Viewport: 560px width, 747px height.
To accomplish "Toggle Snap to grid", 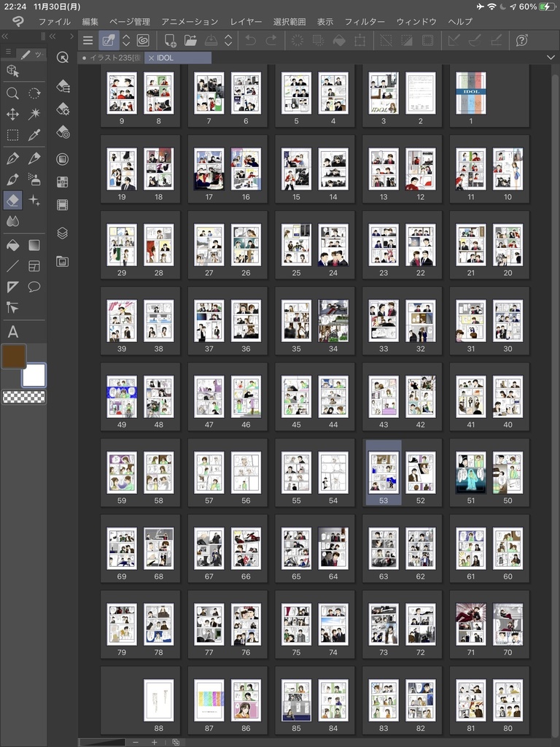I will click(496, 41).
